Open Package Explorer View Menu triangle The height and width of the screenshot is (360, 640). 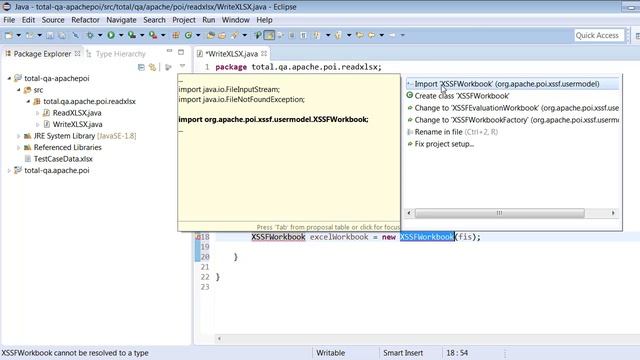coord(182,66)
